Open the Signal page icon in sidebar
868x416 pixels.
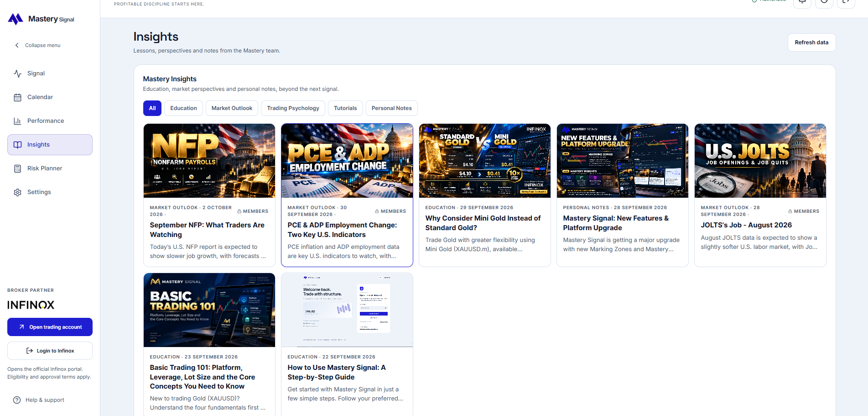click(17, 74)
